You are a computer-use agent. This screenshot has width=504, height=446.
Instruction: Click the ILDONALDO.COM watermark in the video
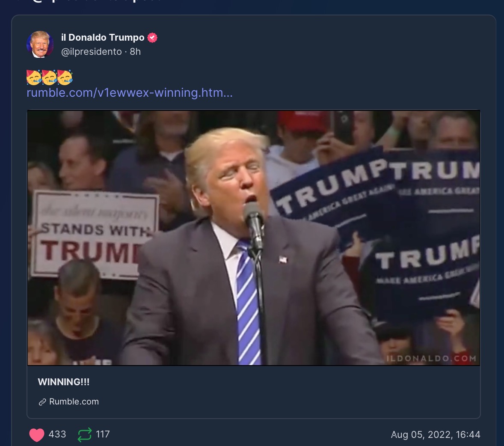click(x=431, y=359)
